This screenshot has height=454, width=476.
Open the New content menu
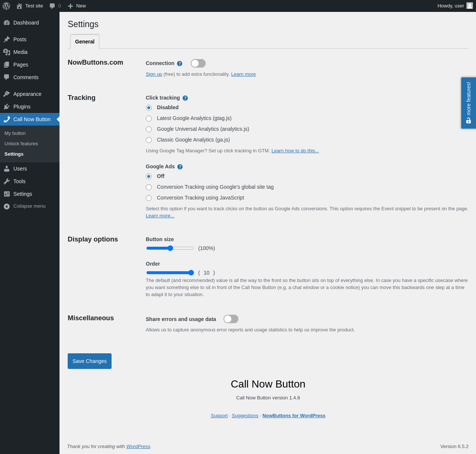point(77,6)
